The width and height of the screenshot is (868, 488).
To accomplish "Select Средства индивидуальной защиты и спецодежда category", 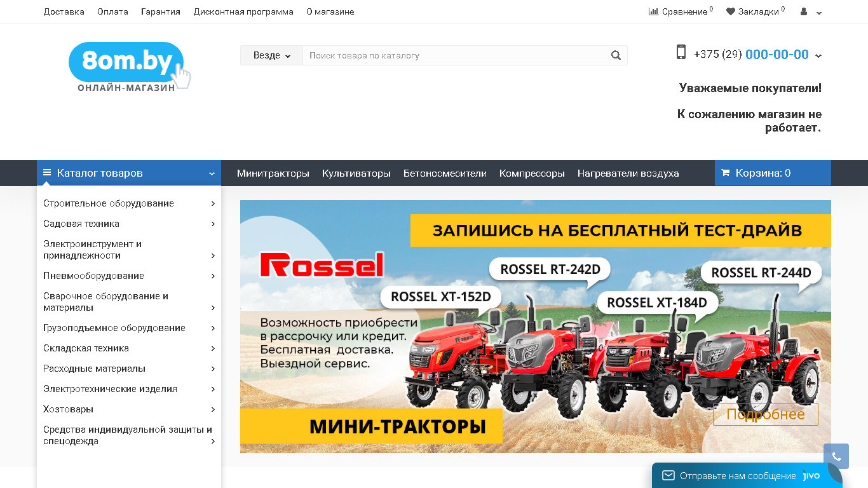I will tap(128, 435).
